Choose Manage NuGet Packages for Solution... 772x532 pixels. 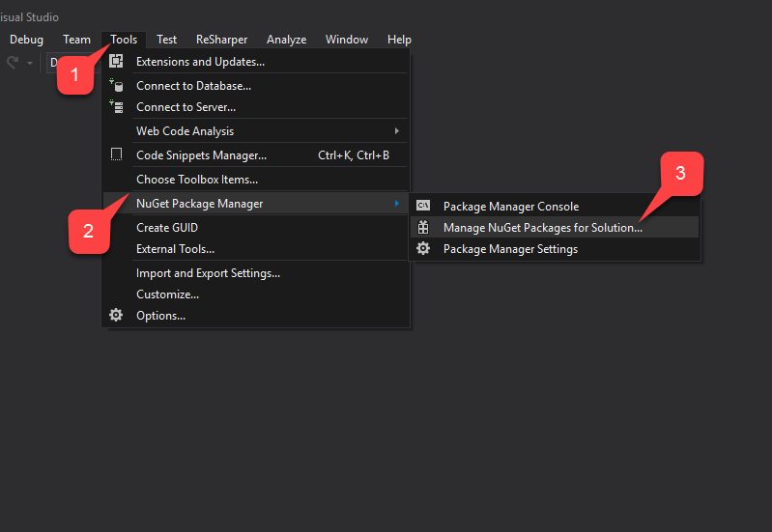coord(555,227)
